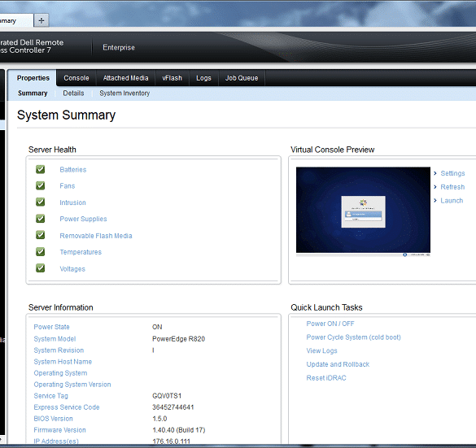Refresh the virtual console preview
The image size is (476, 448).
(x=452, y=187)
